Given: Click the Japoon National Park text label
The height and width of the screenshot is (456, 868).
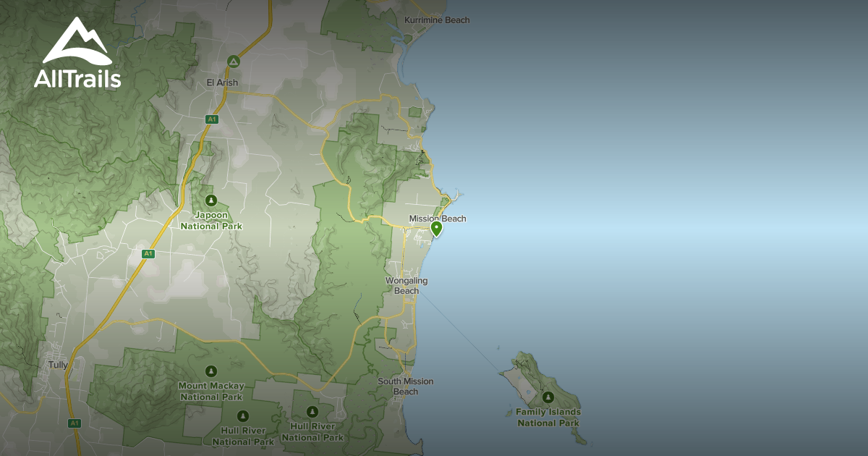Looking at the screenshot, I should (x=211, y=221).
